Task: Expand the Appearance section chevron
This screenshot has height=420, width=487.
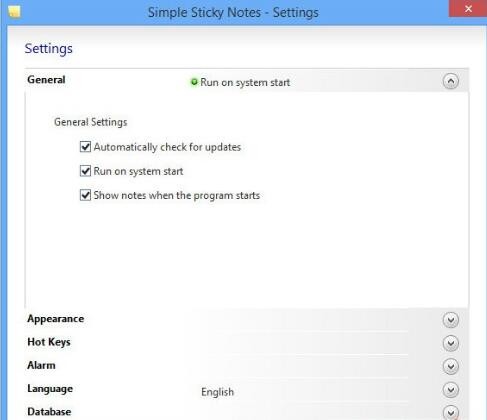Action: coord(451,320)
